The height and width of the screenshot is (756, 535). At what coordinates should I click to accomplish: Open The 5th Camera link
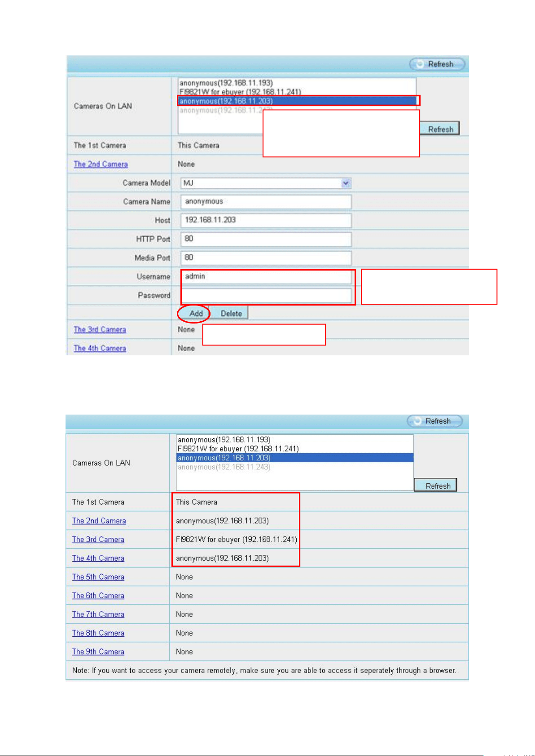click(x=98, y=577)
